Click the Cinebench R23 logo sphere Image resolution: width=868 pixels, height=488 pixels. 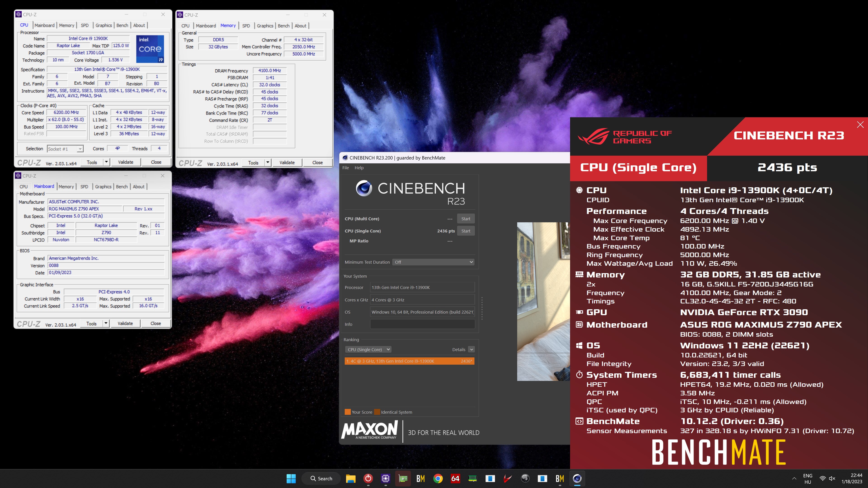point(364,188)
